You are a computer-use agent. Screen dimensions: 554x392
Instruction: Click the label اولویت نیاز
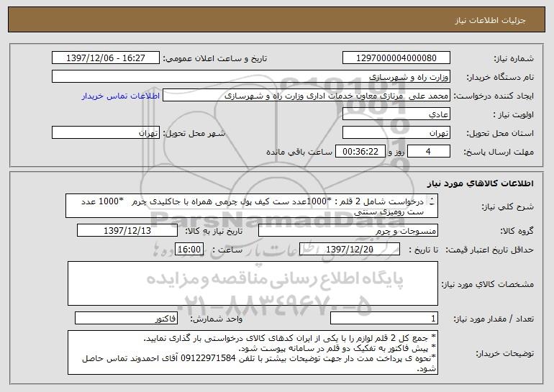514,115
